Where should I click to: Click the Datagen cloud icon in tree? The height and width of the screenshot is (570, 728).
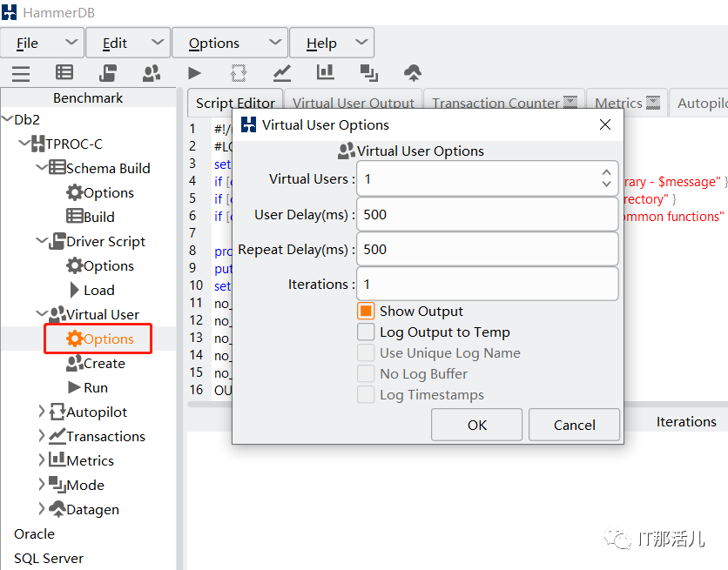click(x=57, y=509)
